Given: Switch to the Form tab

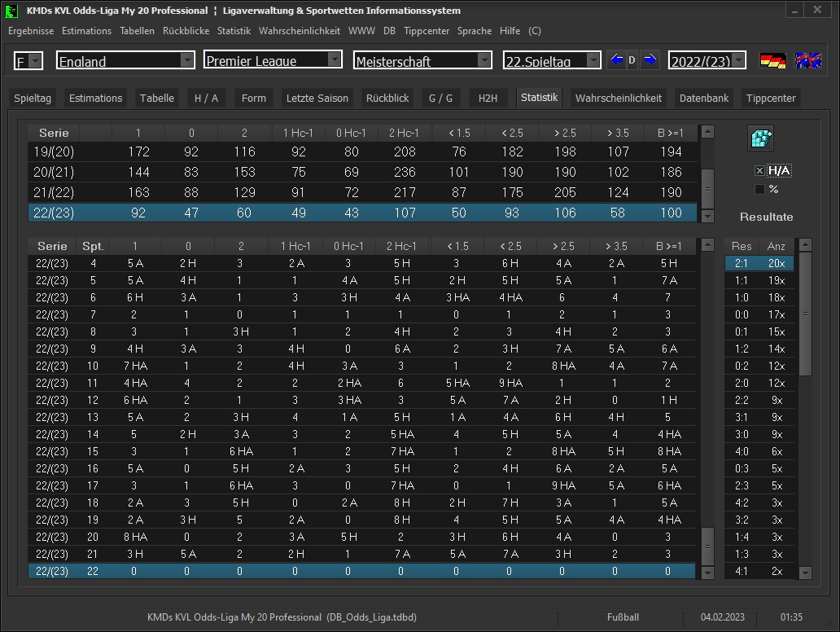Looking at the screenshot, I should click(x=254, y=98).
